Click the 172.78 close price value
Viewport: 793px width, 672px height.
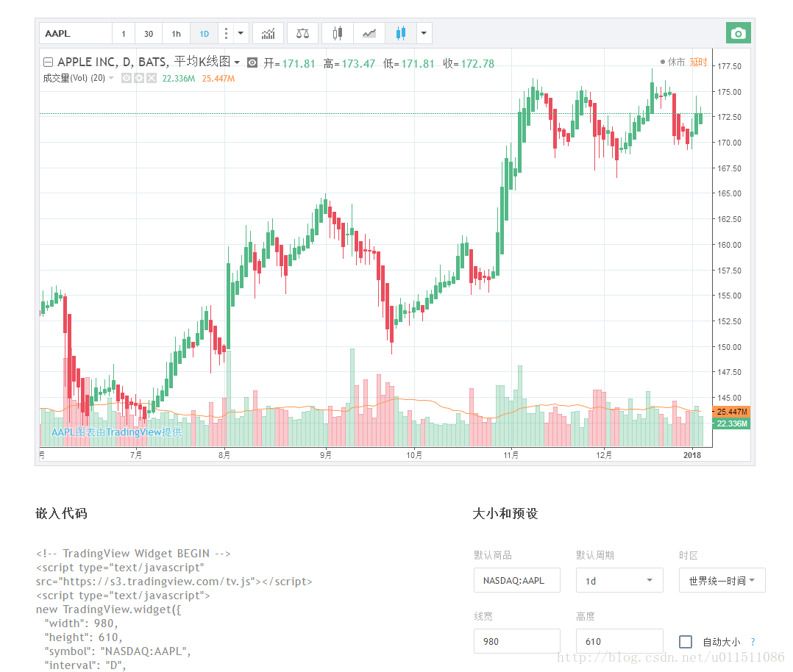point(477,64)
